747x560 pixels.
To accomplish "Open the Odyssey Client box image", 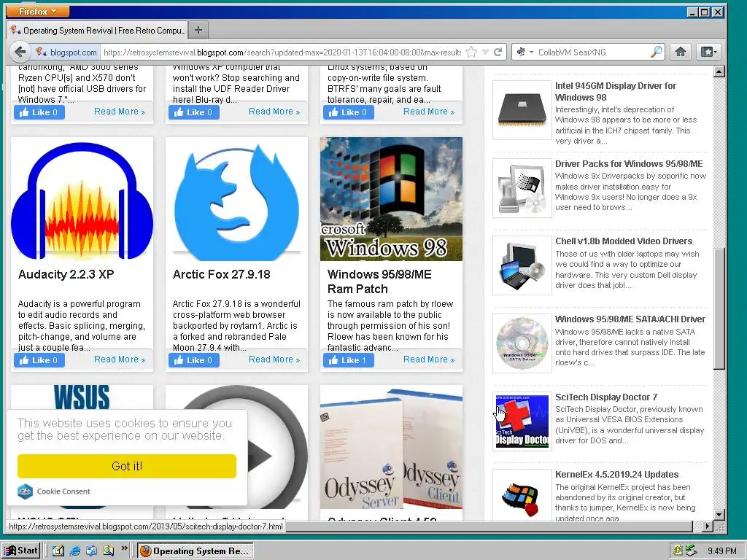I will coord(391,447).
